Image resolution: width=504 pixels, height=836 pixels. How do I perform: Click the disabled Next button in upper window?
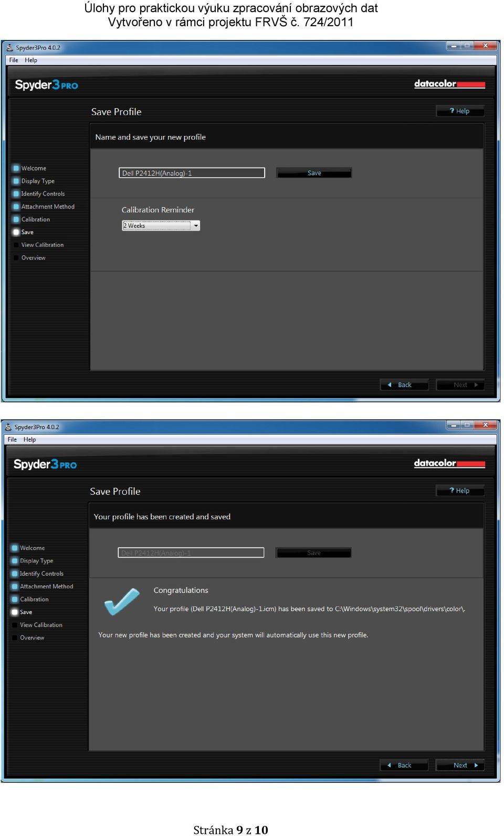460,385
